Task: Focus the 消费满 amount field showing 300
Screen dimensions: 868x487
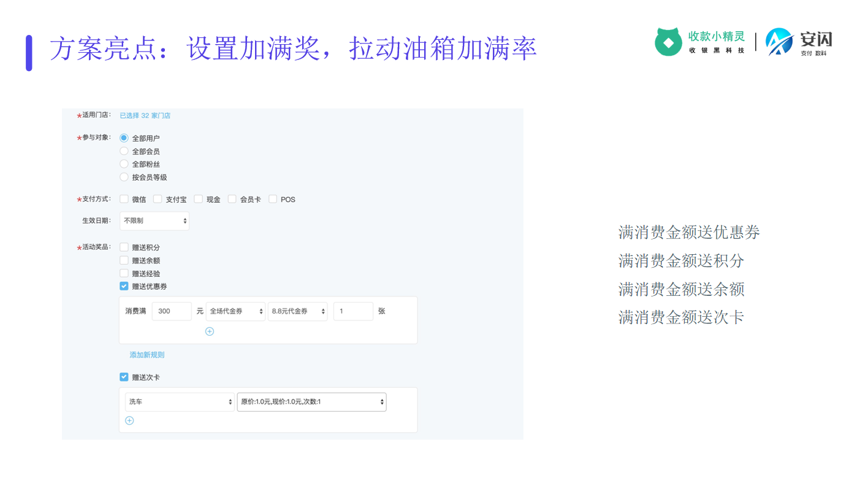Action: 172,311
